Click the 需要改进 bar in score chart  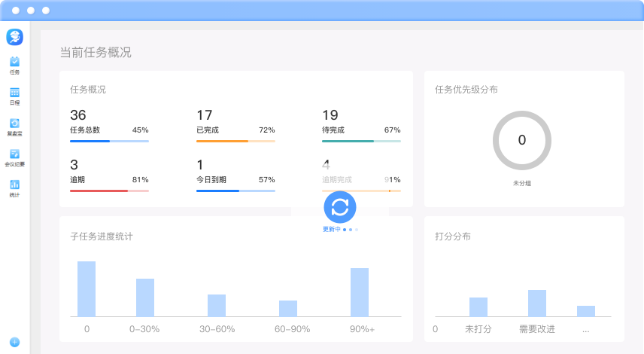537,303
